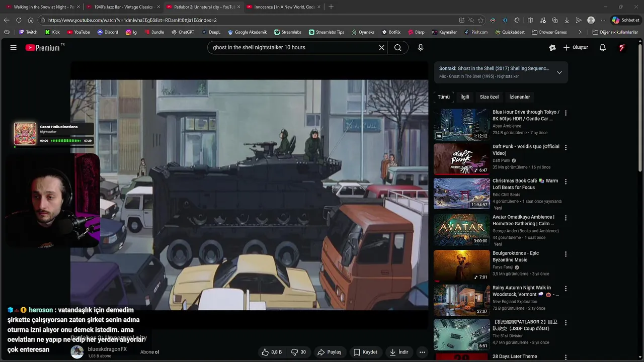Clear the YouTube search box text
The image size is (644, 362).
coord(381,48)
